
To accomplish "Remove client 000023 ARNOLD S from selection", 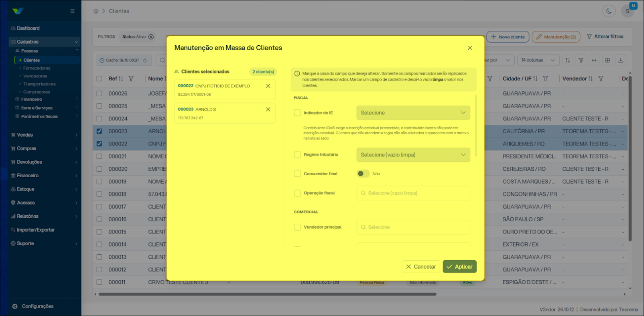I will tap(268, 109).
